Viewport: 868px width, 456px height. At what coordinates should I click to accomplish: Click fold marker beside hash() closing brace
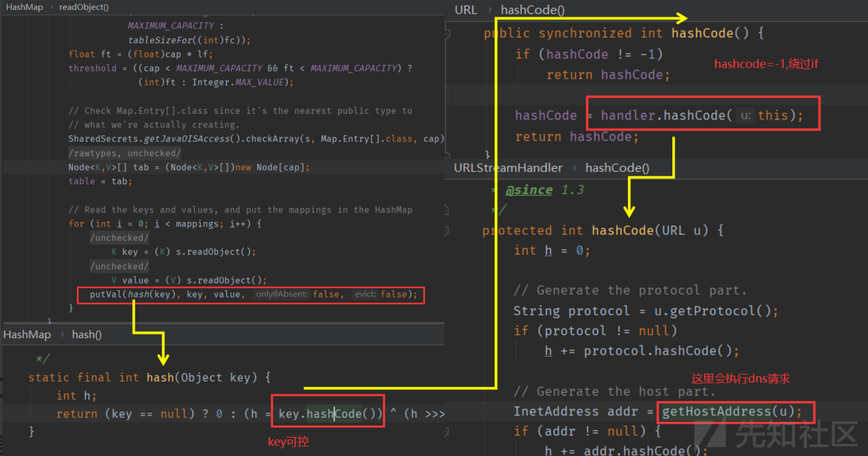[x=446, y=432]
